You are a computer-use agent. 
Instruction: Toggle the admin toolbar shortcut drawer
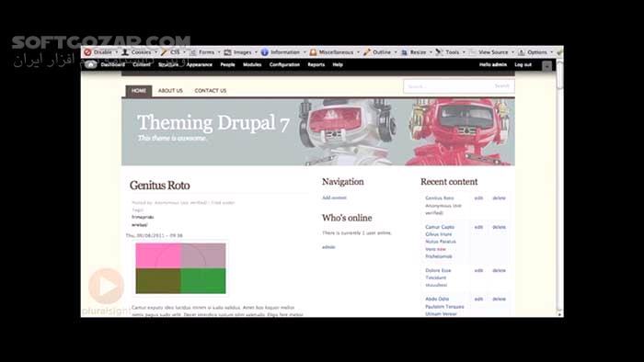click(546, 65)
